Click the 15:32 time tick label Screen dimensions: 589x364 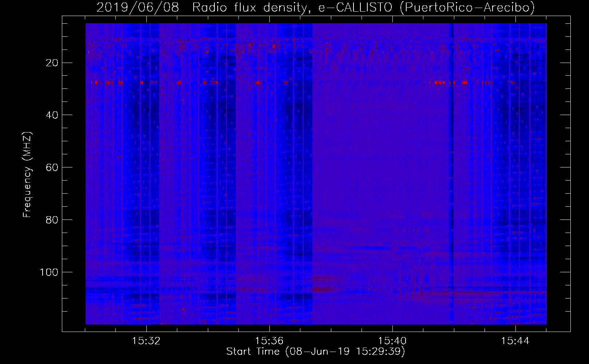pos(146,341)
